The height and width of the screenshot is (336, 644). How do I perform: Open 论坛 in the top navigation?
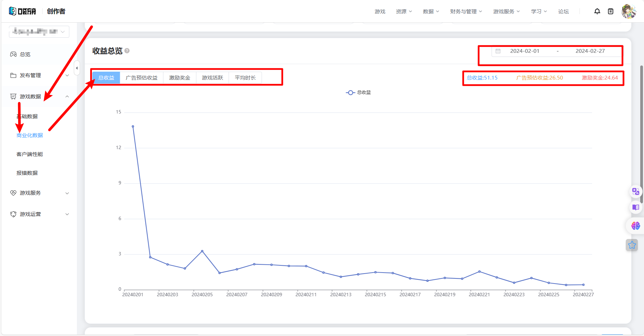click(563, 11)
